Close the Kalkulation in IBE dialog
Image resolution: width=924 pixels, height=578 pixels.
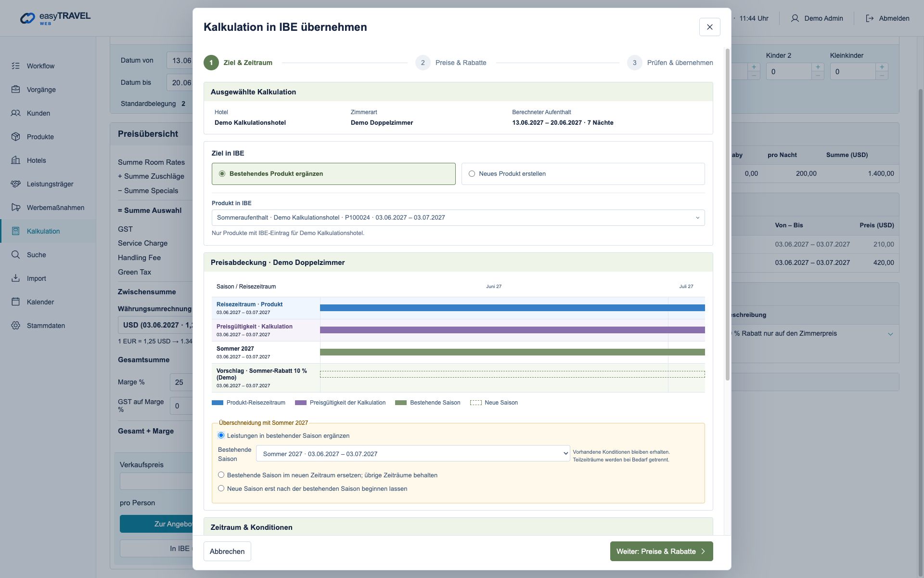point(709,27)
